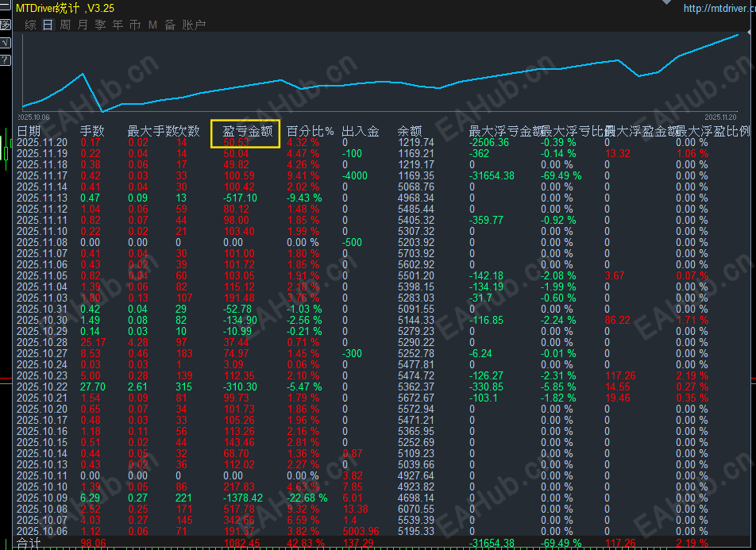The image size is (756, 550).
Task: Select the 2025.11.13 date row
Action: click(42, 198)
